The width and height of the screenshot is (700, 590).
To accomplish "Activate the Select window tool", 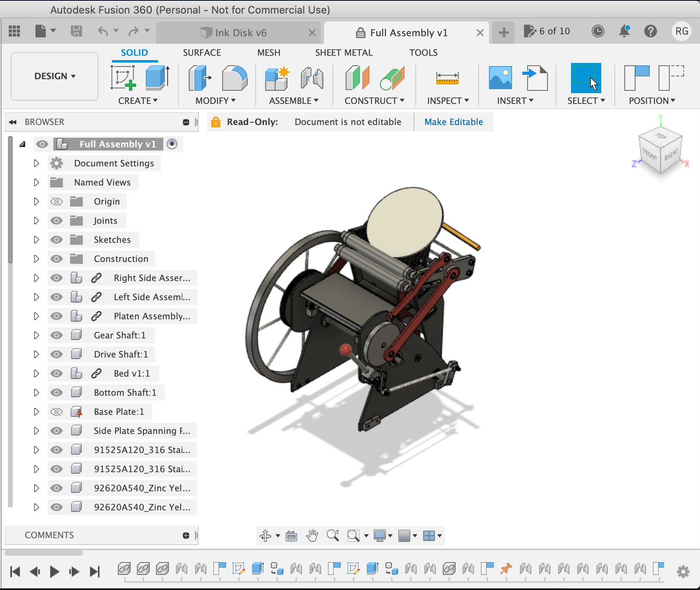I will click(x=586, y=78).
